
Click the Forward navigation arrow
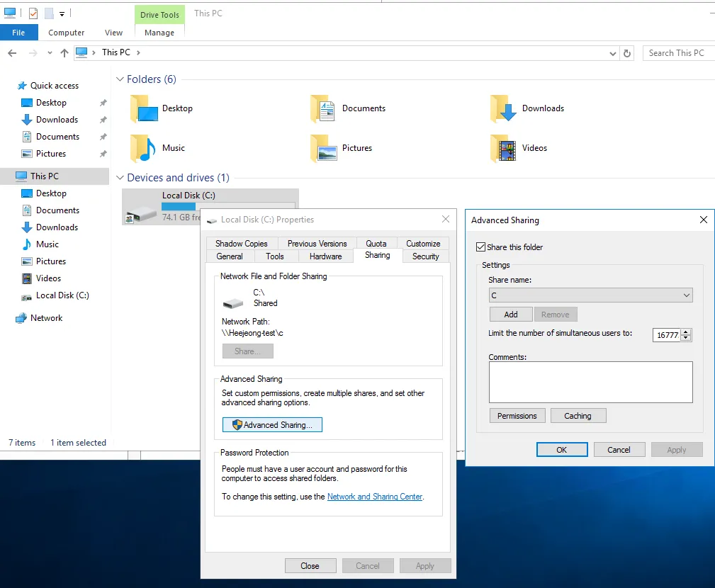pyautogui.click(x=33, y=53)
